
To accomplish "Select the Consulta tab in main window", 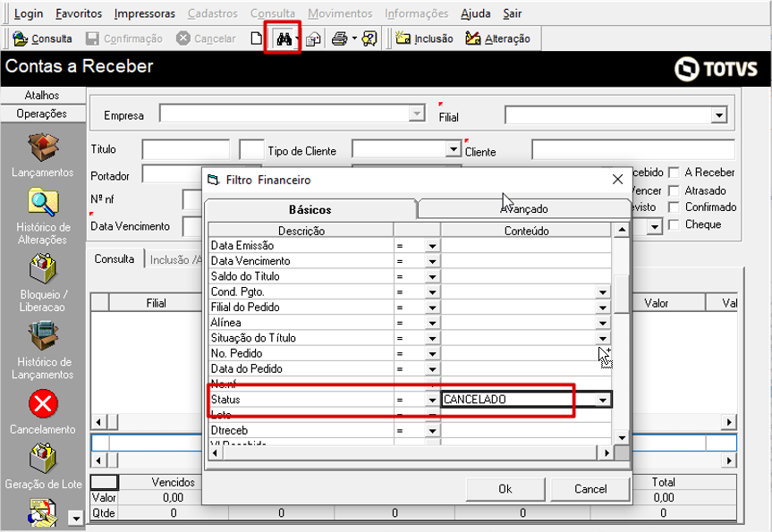I will pyautogui.click(x=115, y=259).
